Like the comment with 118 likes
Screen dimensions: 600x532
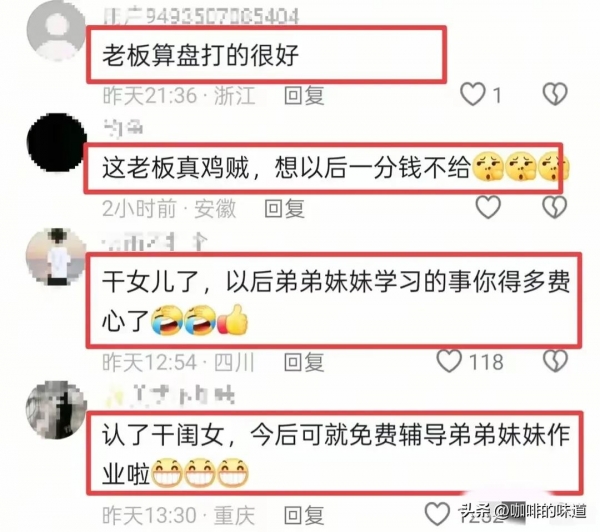(x=449, y=361)
